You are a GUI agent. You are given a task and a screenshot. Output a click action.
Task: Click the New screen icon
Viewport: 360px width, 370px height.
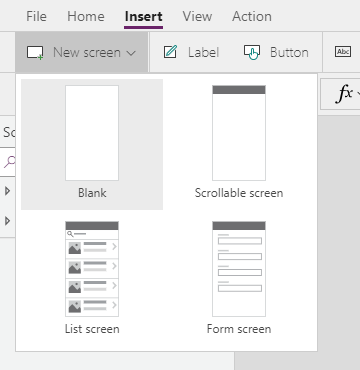[x=35, y=53]
